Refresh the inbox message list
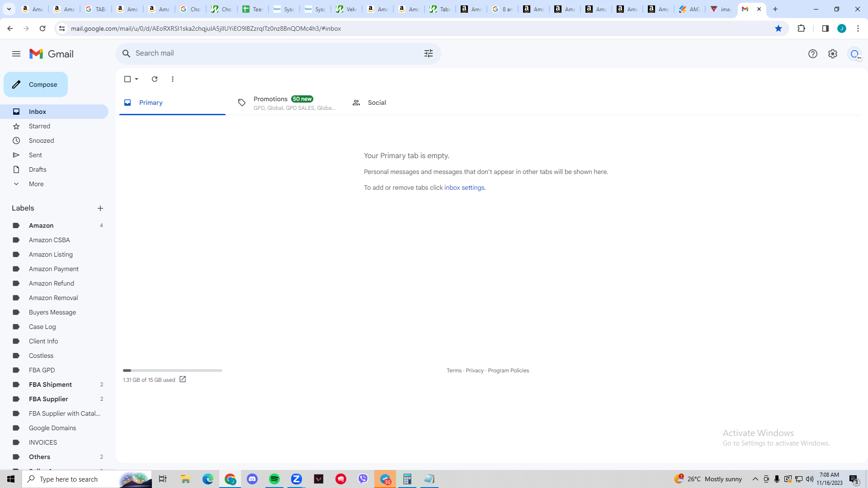Viewport: 868px width, 488px height. pyautogui.click(x=155, y=79)
